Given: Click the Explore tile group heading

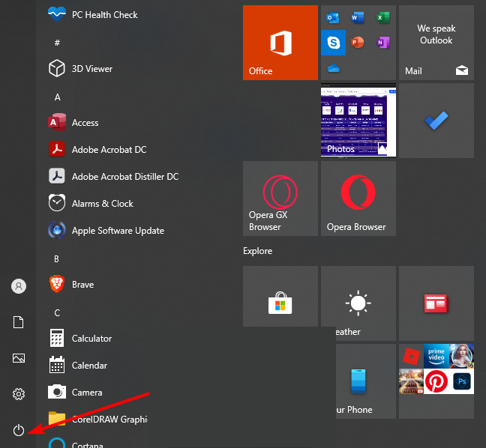Looking at the screenshot, I should point(258,251).
